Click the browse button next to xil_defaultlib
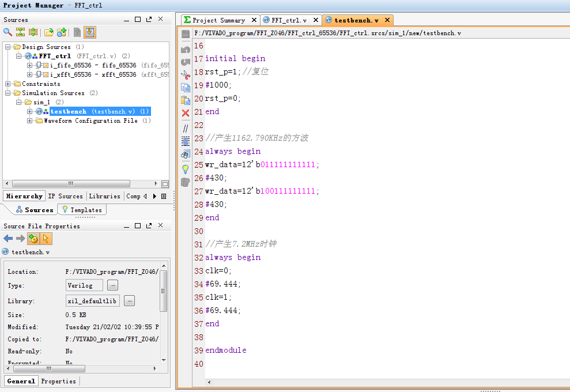The image size is (570, 392). [129, 301]
